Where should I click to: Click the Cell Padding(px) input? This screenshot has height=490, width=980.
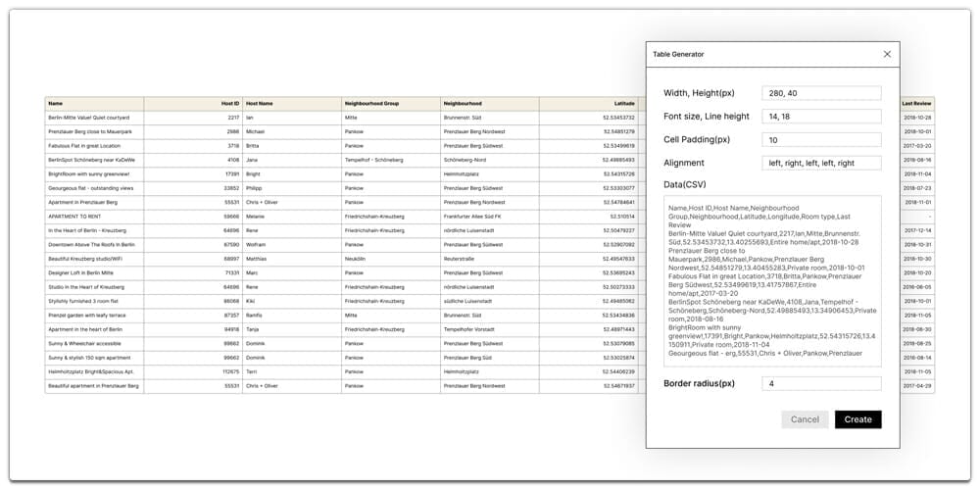click(x=821, y=139)
